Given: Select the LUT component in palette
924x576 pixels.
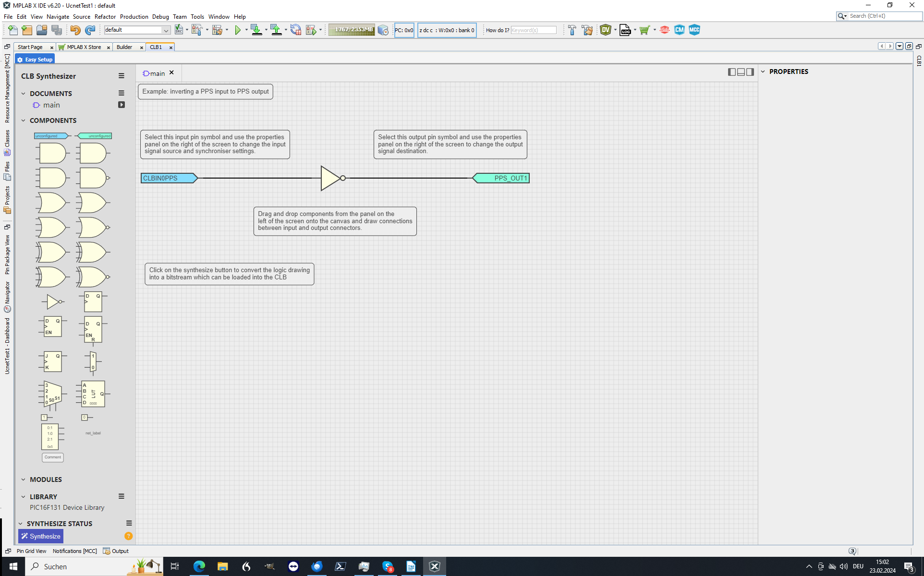Looking at the screenshot, I should (x=93, y=394).
